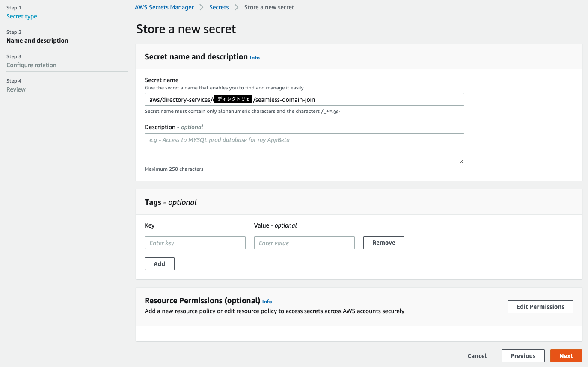Cancel storing the new secret
The width and height of the screenshot is (588, 367).
[x=477, y=356]
